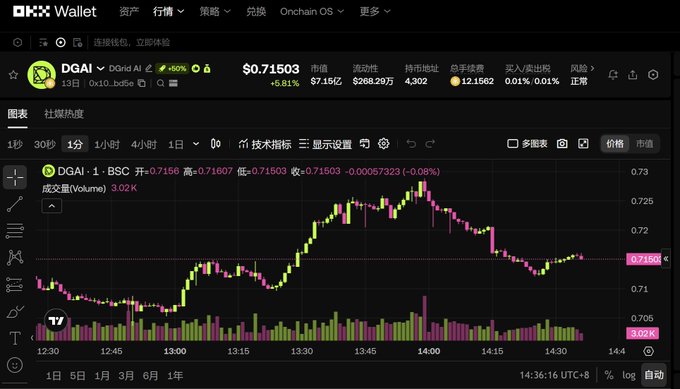Screen dimensions: 680x389
Task: Collapse right panel with double-chevron button
Action: point(666,259)
